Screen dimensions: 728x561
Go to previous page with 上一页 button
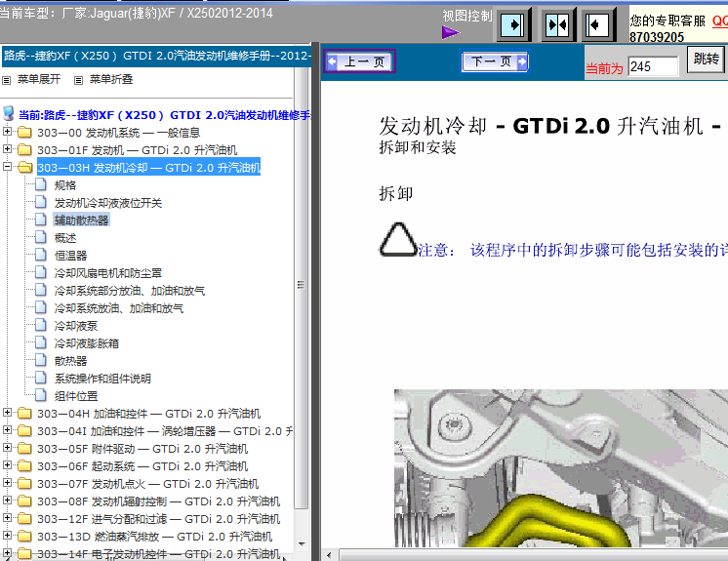click(x=359, y=61)
